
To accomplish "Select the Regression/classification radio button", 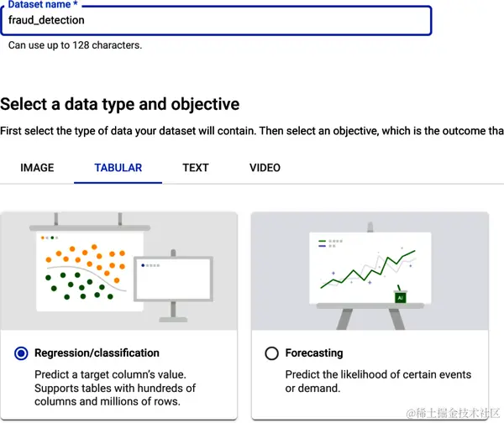I will tap(21, 353).
